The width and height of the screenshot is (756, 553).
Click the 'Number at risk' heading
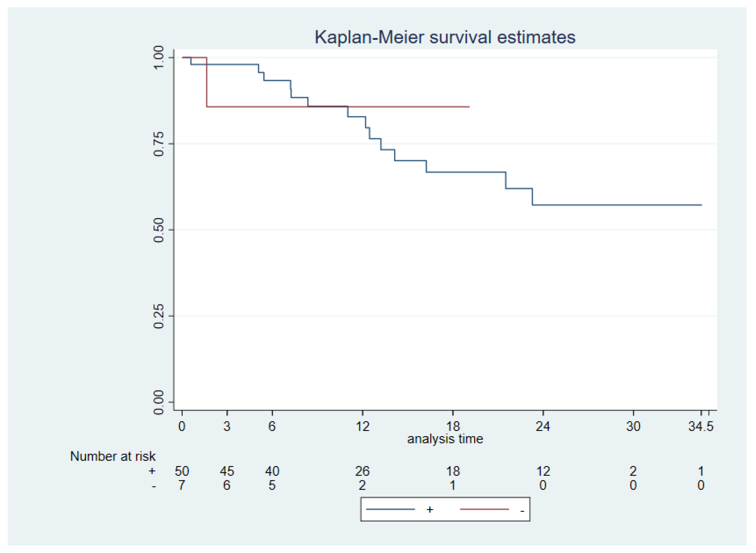pos(113,456)
